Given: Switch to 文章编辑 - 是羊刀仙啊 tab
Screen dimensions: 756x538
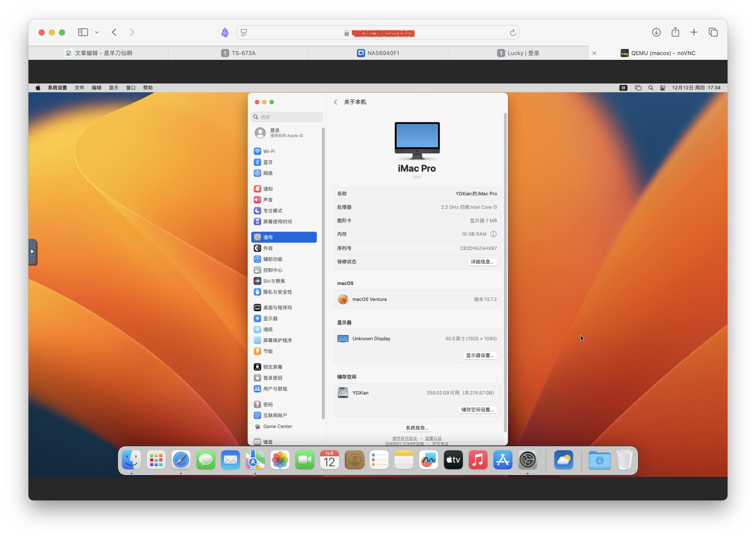Looking at the screenshot, I should (x=98, y=53).
